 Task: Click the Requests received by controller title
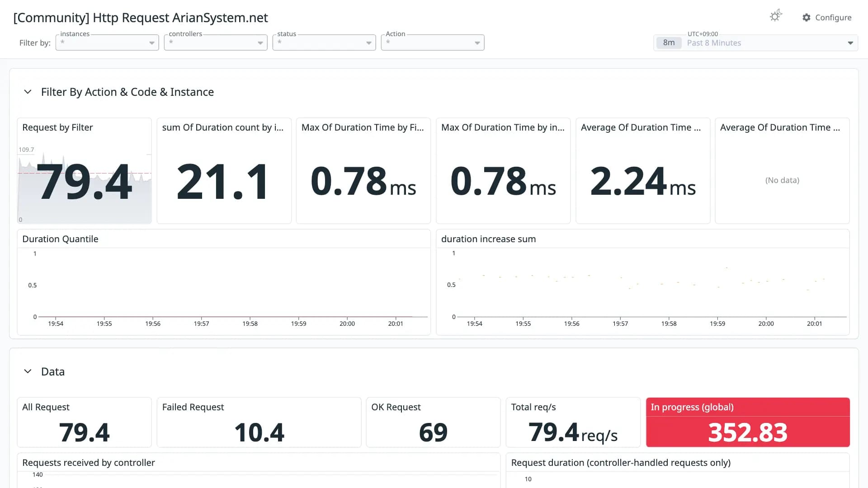pos(89,463)
